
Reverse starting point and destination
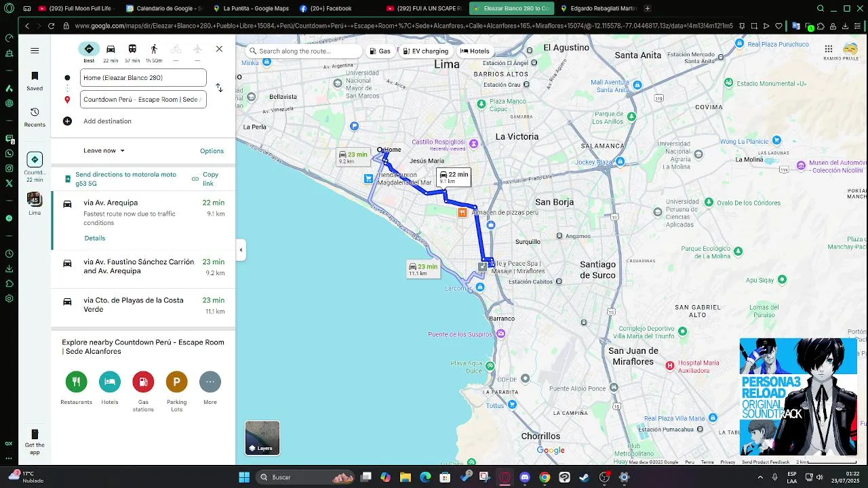tap(219, 88)
